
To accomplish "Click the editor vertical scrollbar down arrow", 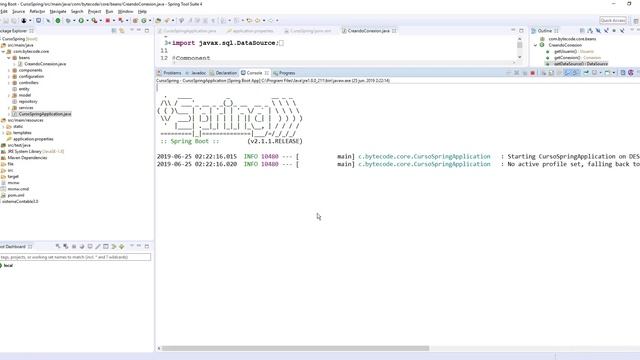I will coord(520,57).
